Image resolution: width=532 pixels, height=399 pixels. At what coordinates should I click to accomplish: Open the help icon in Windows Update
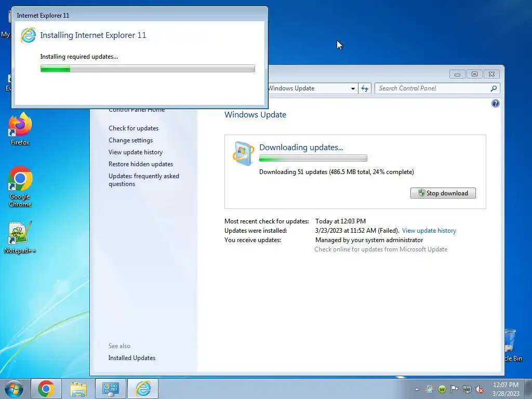click(495, 103)
